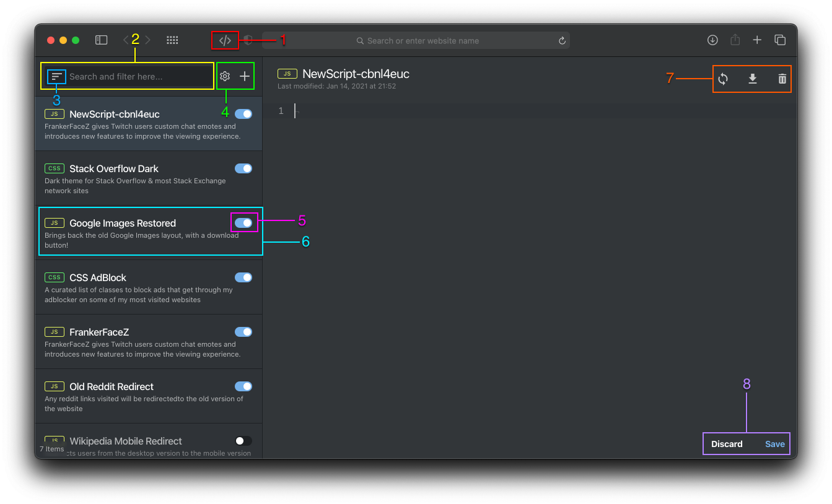Go forward using the right chevron

148,40
